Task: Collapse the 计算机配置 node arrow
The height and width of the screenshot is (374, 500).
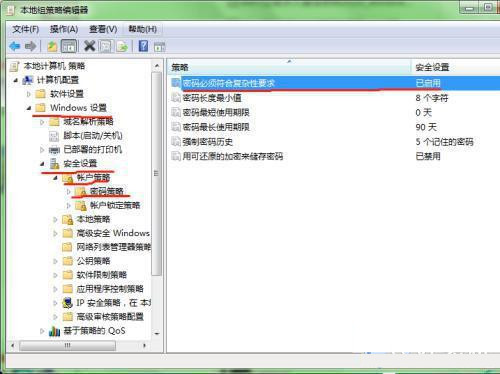Action: (x=16, y=80)
